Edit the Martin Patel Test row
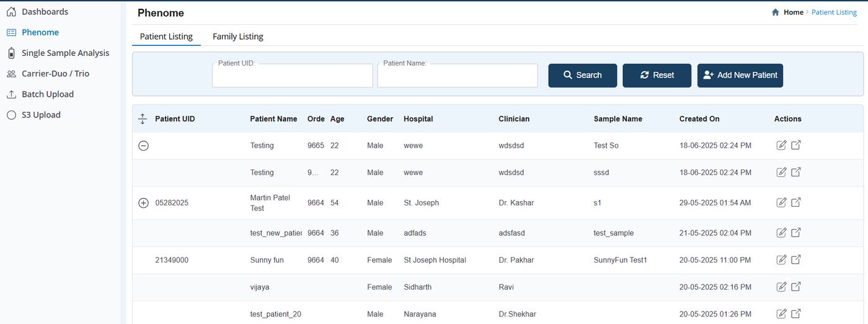Viewport: 868px width, 324px height. coord(782,202)
